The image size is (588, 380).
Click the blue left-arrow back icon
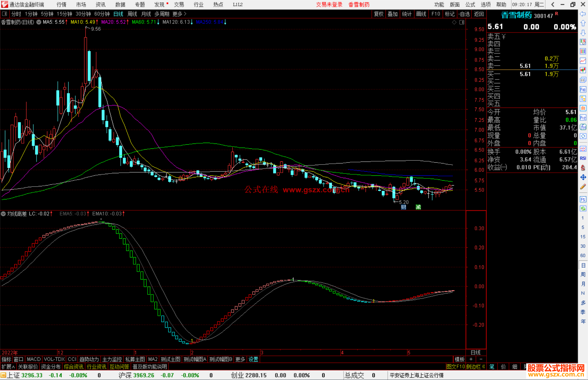(583, 14)
